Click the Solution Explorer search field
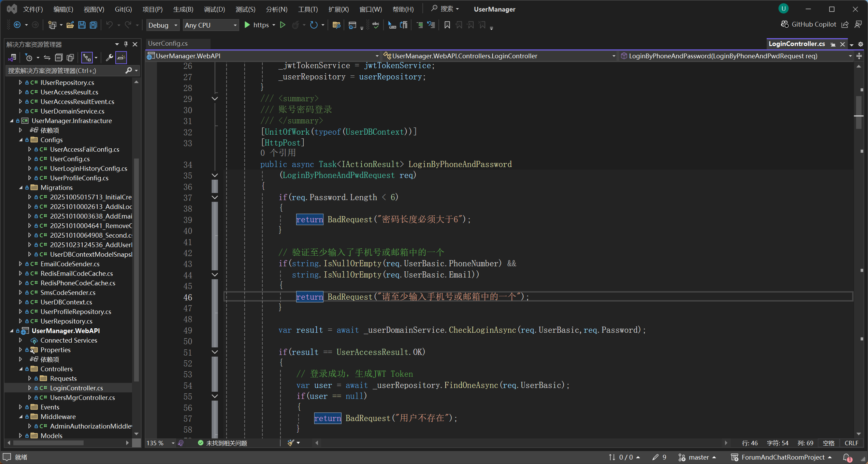Viewport: 868px width, 464px height. (x=65, y=71)
